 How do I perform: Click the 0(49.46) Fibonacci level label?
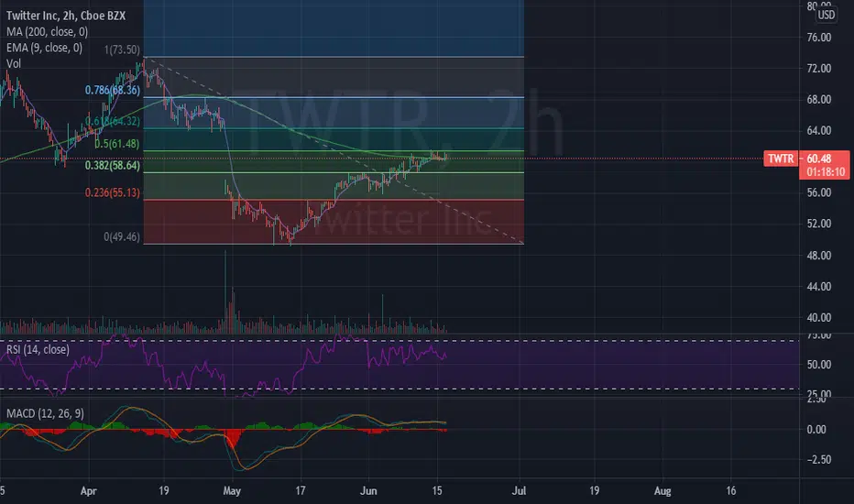pyautogui.click(x=122, y=236)
